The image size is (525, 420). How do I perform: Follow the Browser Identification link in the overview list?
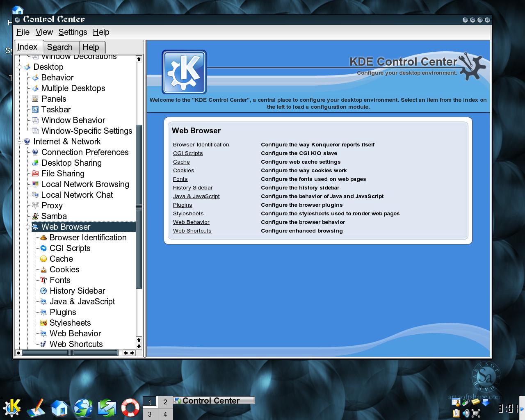click(x=201, y=144)
